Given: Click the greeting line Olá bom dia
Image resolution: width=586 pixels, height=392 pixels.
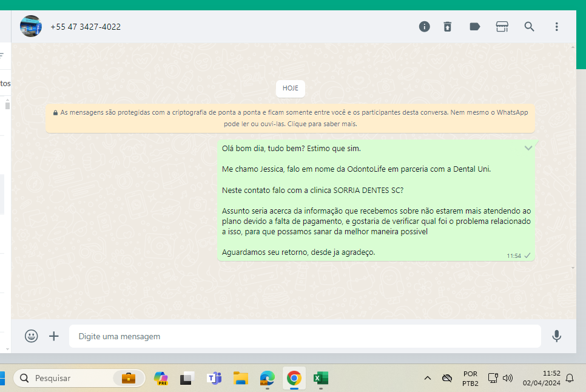Looking at the screenshot, I should pyautogui.click(x=291, y=148).
